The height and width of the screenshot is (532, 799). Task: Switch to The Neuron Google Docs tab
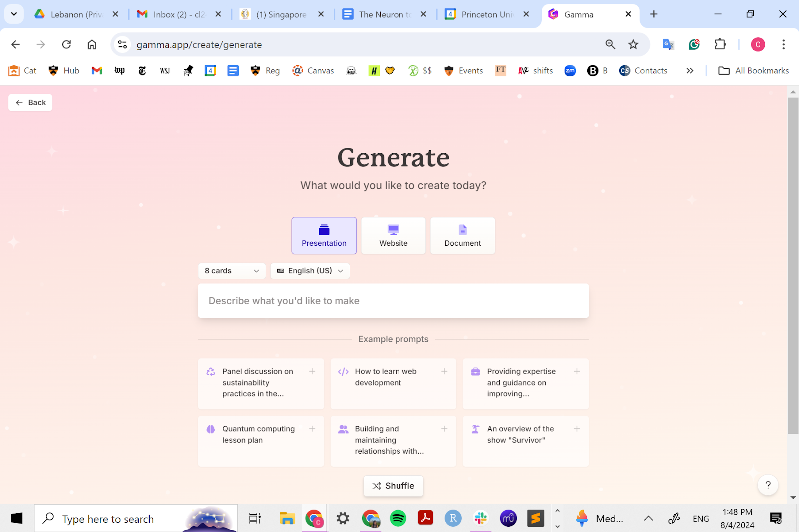(384, 14)
